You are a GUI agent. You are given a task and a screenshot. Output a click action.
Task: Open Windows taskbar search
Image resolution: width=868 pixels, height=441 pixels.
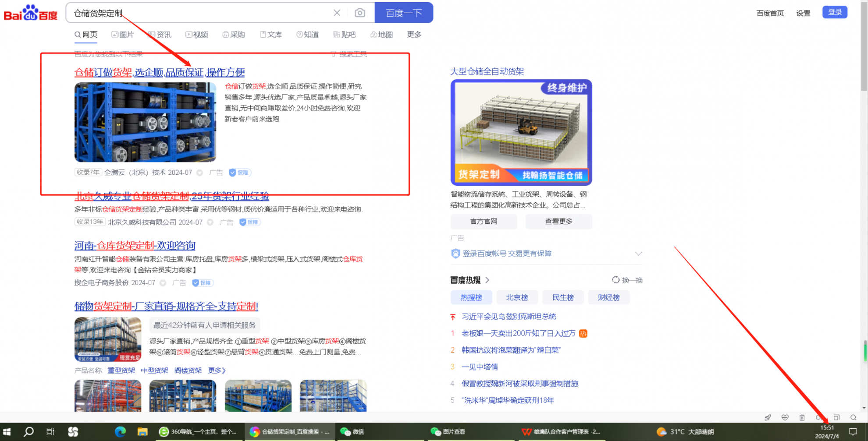point(29,432)
